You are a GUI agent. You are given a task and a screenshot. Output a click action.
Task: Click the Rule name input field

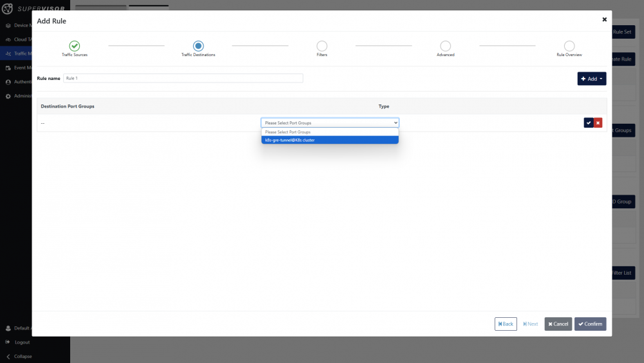[x=183, y=78]
